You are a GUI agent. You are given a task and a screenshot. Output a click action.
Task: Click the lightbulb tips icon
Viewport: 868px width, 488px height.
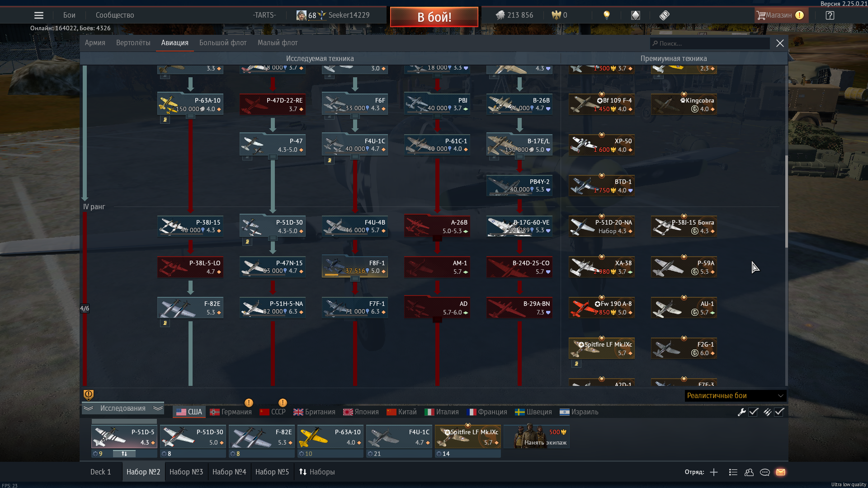(x=607, y=15)
